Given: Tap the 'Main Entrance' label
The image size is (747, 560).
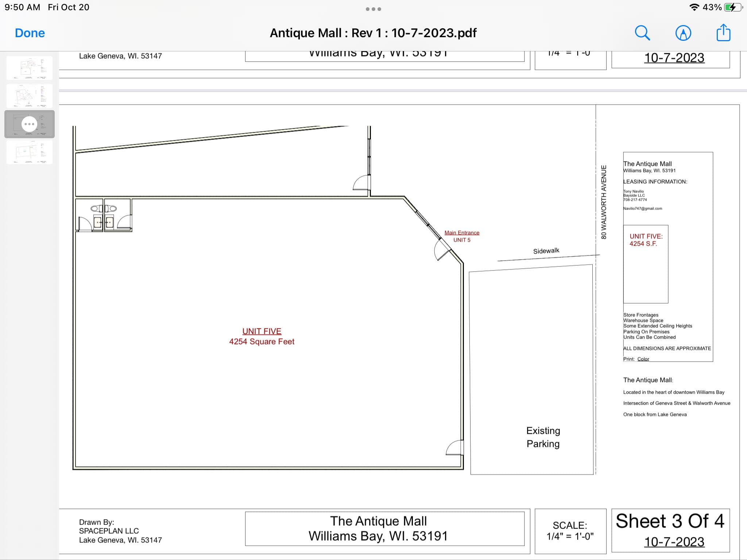Looking at the screenshot, I should click(462, 233).
